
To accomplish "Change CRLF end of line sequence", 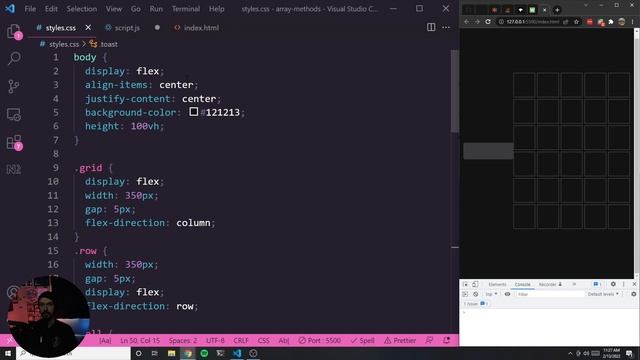I will click(241, 340).
